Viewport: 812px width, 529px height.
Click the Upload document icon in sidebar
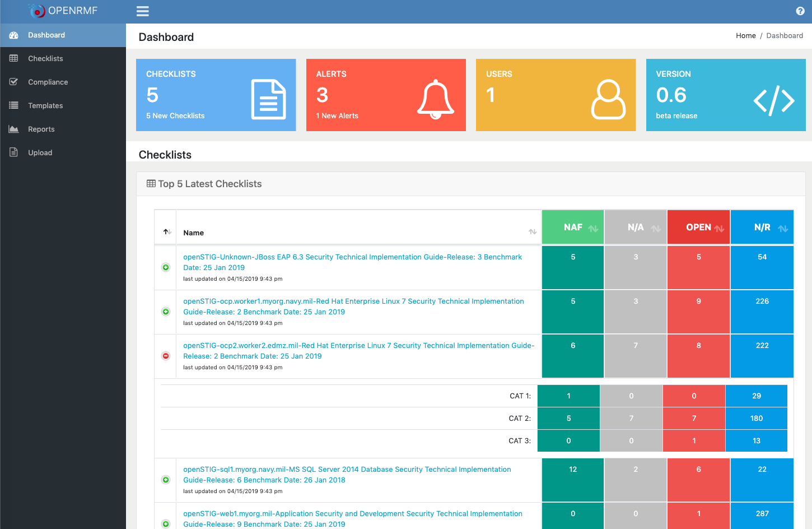(x=14, y=152)
